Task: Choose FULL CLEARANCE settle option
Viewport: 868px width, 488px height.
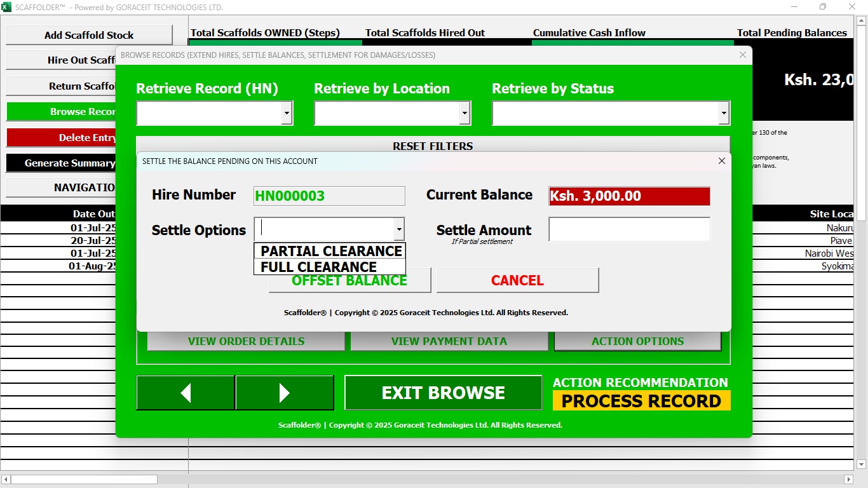Action: coord(318,267)
